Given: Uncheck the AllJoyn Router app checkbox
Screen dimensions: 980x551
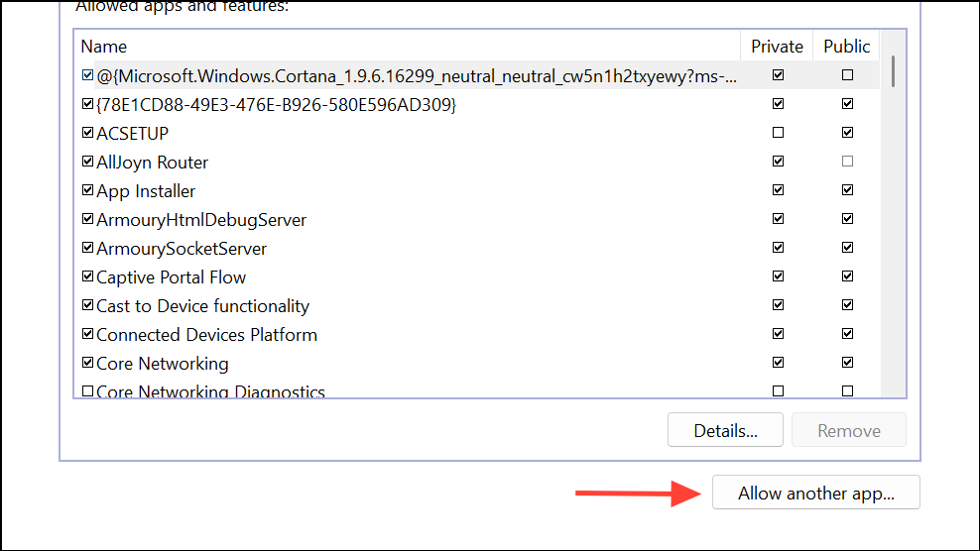Looking at the screenshot, I should pyautogui.click(x=88, y=162).
